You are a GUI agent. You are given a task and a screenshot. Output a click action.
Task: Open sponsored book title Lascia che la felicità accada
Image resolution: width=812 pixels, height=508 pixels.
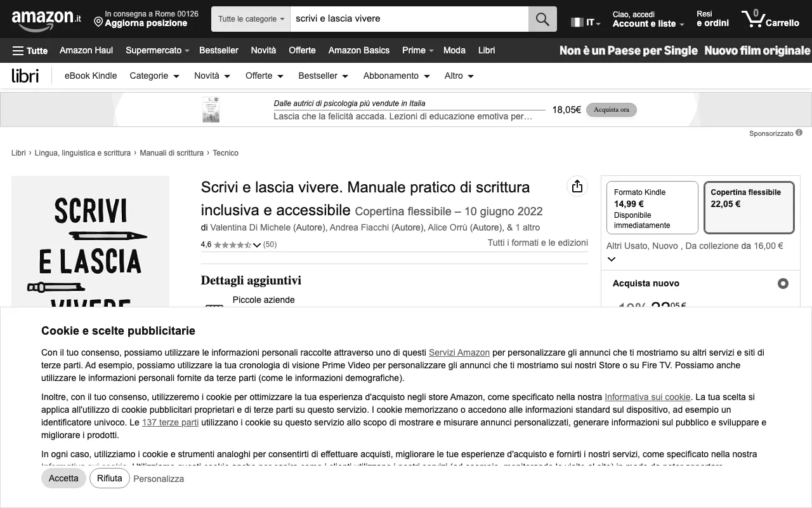pyautogui.click(x=403, y=116)
